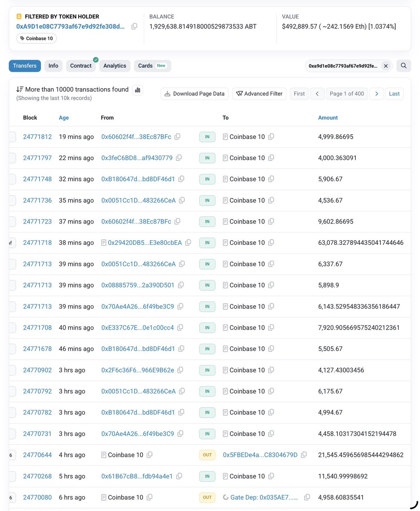The image size is (420, 511).
Task: Click Download Page Data button
Action: pos(195,94)
